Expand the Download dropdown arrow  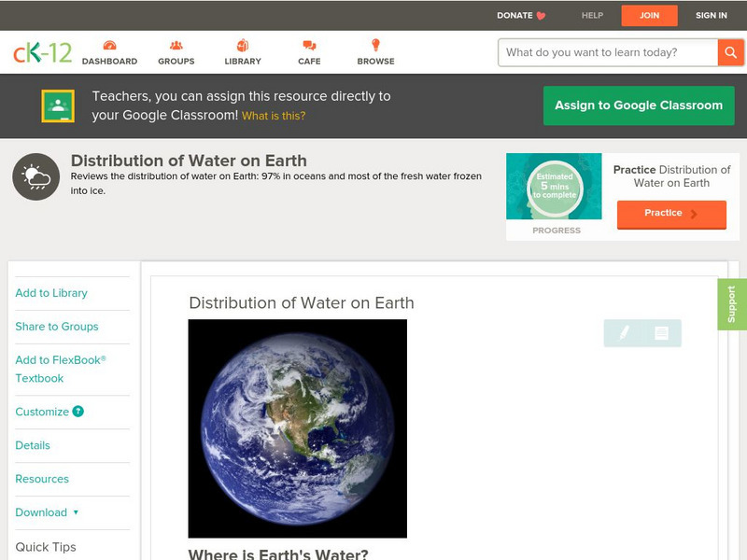pos(76,512)
